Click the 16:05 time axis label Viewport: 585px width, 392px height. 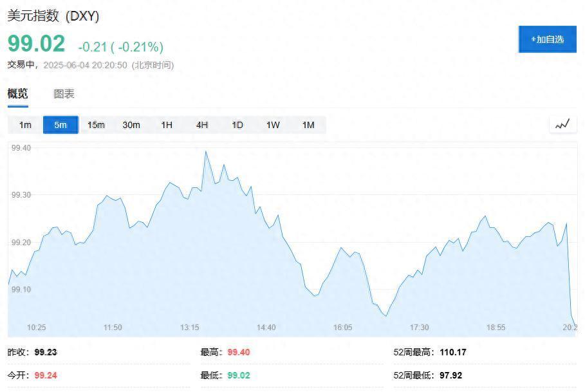point(342,328)
